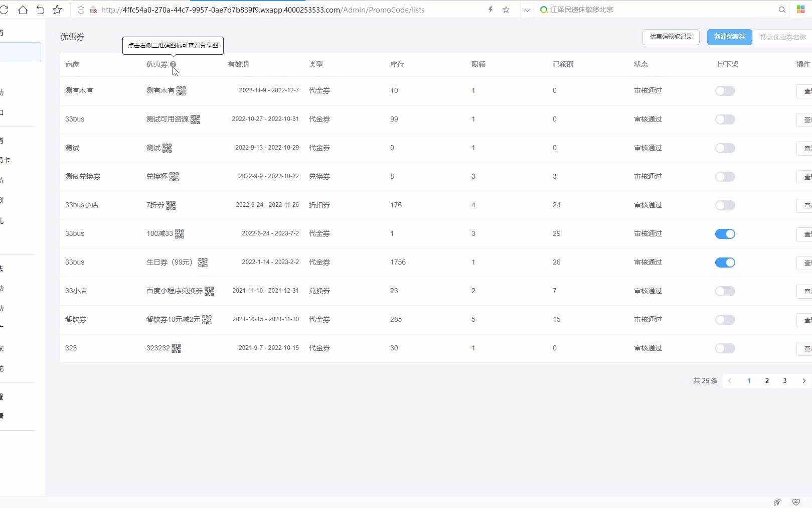This screenshot has width=812, height=508.
Task: Select page 3 in pagination
Action: tap(785, 380)
